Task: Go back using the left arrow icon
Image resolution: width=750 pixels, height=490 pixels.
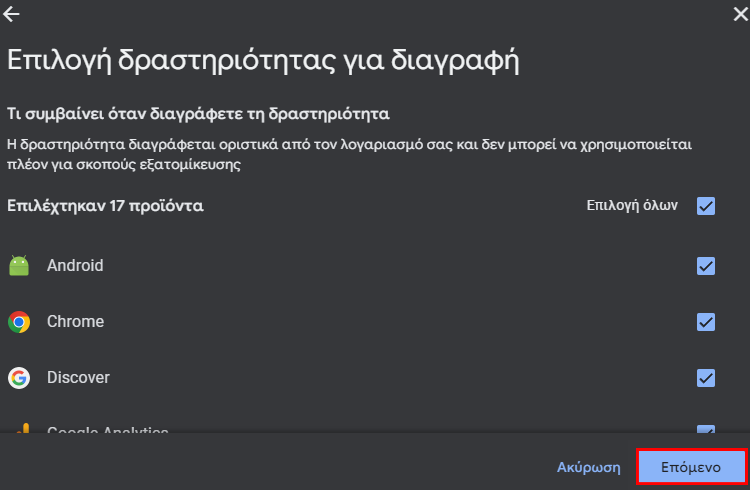Action: click(x=11, y=14)
